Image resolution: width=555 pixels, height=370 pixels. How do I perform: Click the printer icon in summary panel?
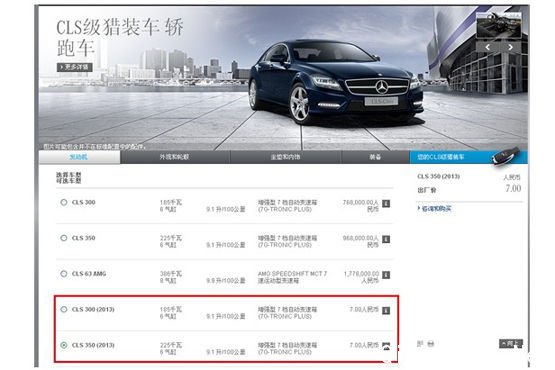tap(431, 343)
